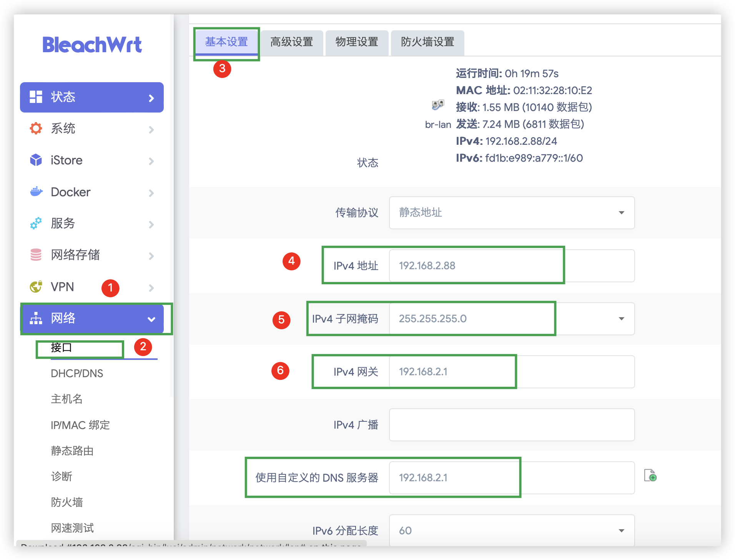Open the DHCP/DNS submenu link
The height and width of the screenshot is (560, 735).
click(77, 373)
